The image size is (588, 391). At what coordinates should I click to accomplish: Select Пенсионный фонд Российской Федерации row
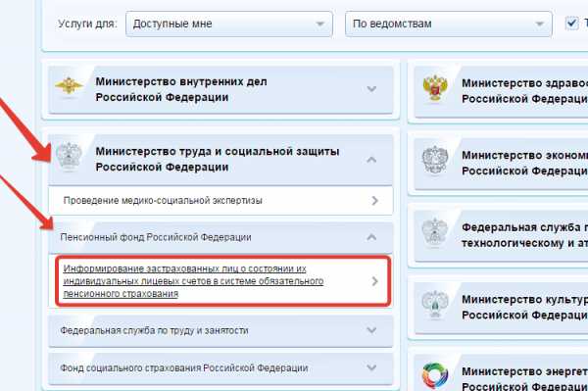pyautogui.click(x=220, y=237)
